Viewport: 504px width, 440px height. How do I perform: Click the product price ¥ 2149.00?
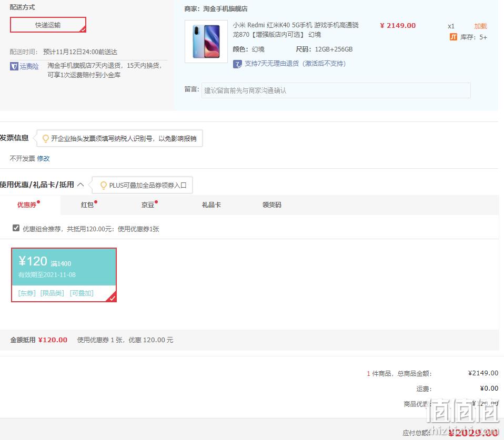point(398,26)
